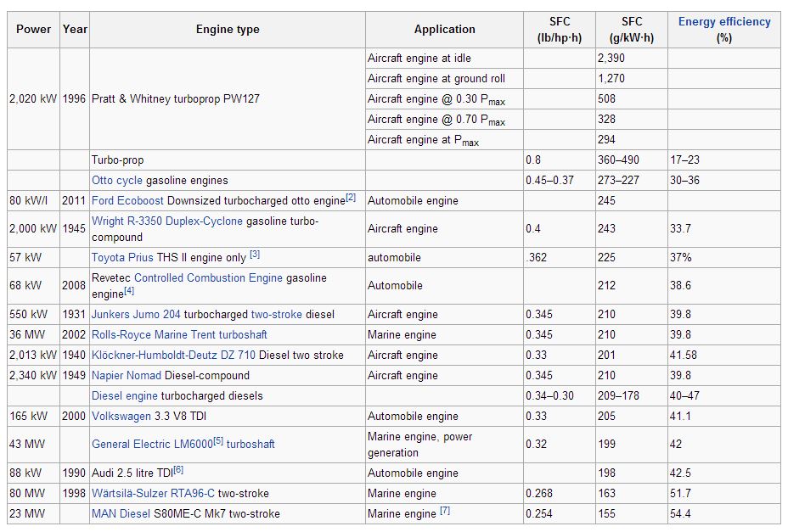This screenshot has height=532, width=788.
Task: Select the 1,270 SFC value
Action: point(631,79)
